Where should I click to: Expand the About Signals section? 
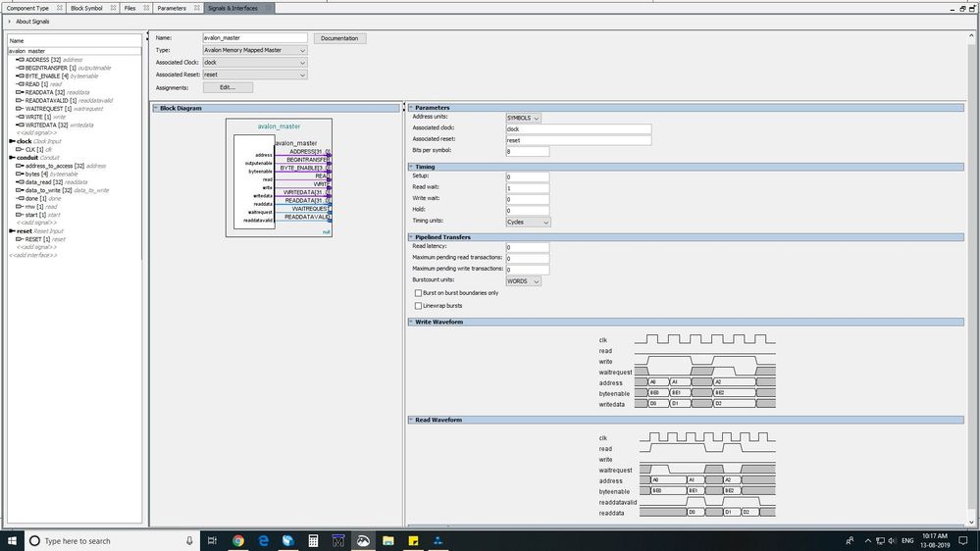(11, 22)
